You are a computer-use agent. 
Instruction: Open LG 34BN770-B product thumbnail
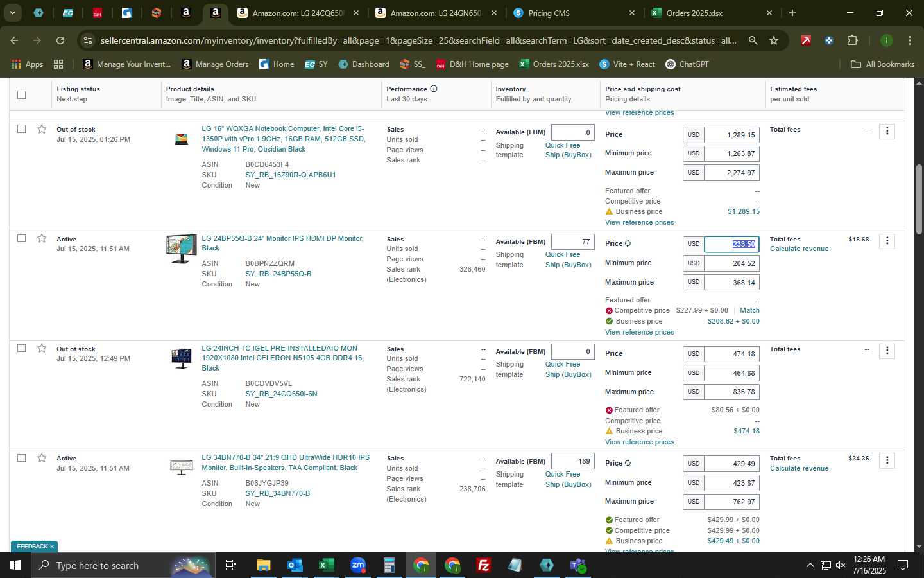pyautogui.click(x=182, y=467)
